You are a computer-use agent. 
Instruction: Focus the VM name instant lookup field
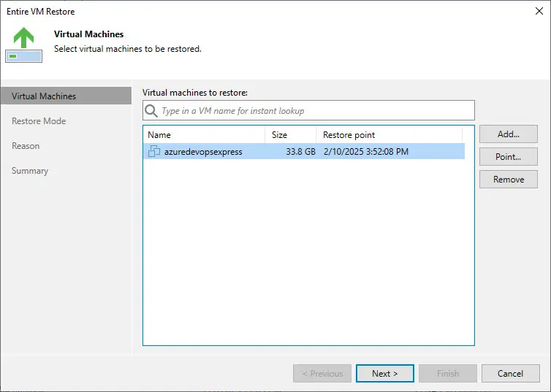point(314,111)
